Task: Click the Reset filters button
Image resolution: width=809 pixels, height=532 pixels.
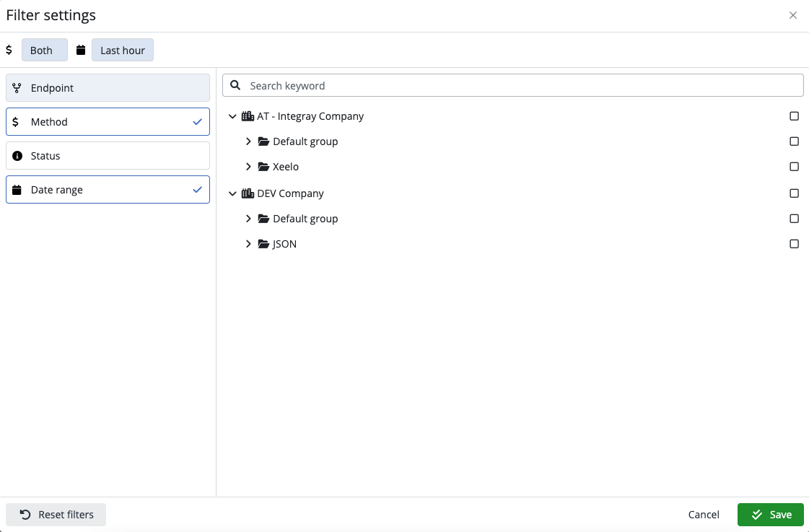Action: click(56, 514)
